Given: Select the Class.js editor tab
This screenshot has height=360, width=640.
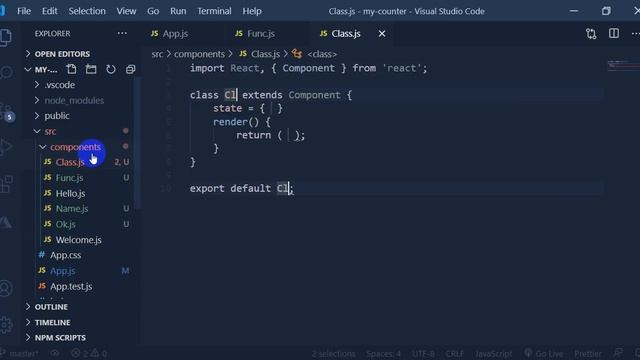Looking at the screenshot, I should pos(345,33).
